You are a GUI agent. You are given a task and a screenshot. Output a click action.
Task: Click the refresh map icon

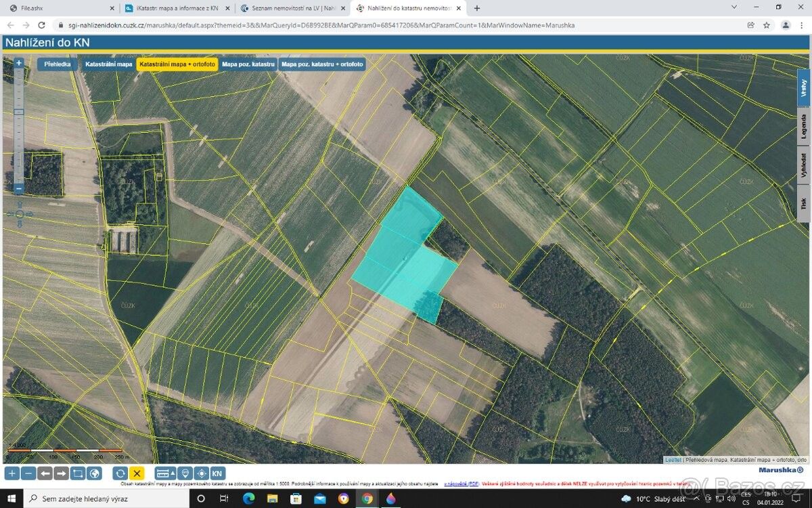[x=120, y=473]
